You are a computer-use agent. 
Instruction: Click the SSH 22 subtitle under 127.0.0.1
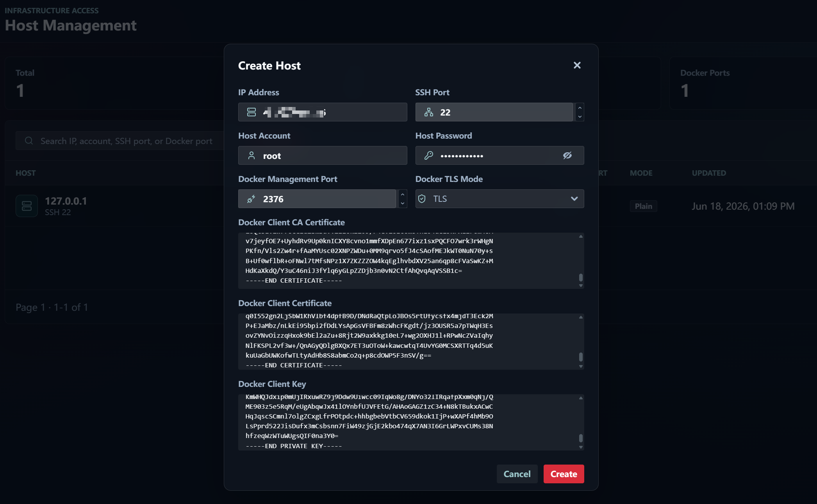pos(58,212)
